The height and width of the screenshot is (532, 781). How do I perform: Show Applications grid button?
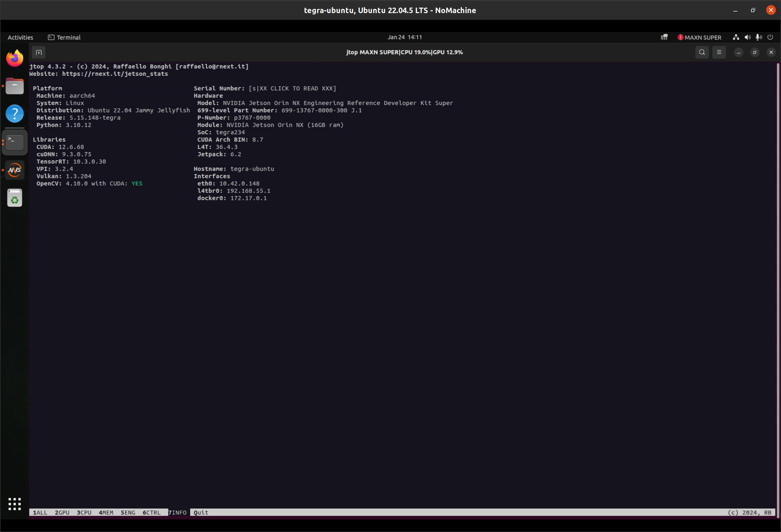pyautogui.click(x=14, y=504)
